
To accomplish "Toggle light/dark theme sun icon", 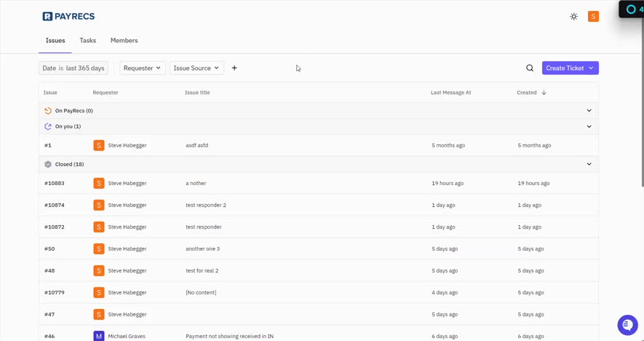I will click(573, 17).
